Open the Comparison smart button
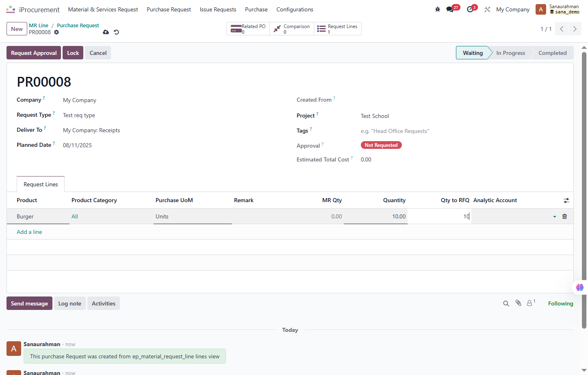This screenshot has width=588, height=375. pyautogui.click(x=292, y=29)
